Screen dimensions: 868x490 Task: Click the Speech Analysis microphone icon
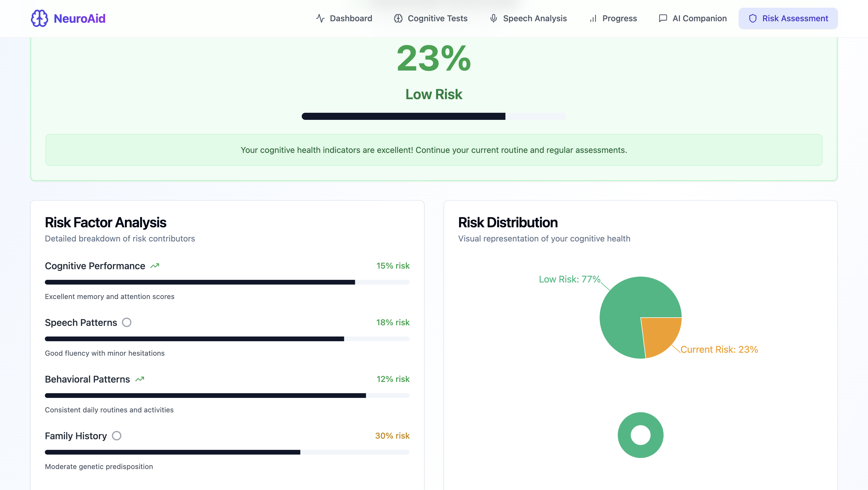pos(493,18)
